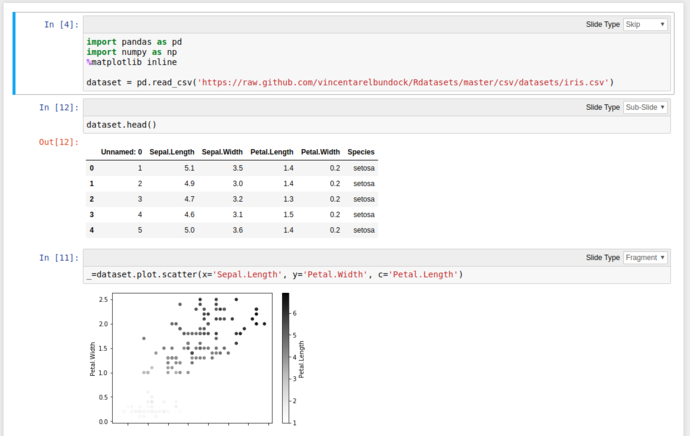This screenshot has height=436, width=690.
Task: Click Sepal.Length value 4.6
Action: pyautogui.click(x=189, y=215)
